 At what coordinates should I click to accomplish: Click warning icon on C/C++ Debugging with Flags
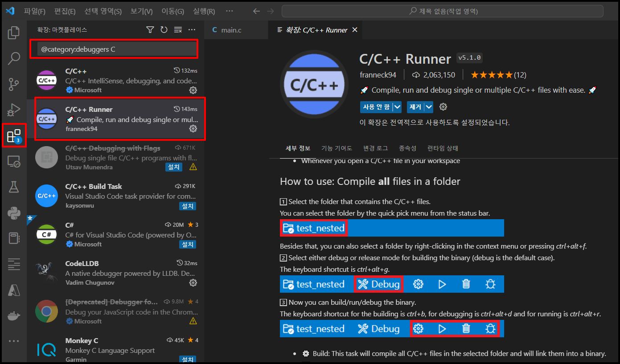(193, 167)
